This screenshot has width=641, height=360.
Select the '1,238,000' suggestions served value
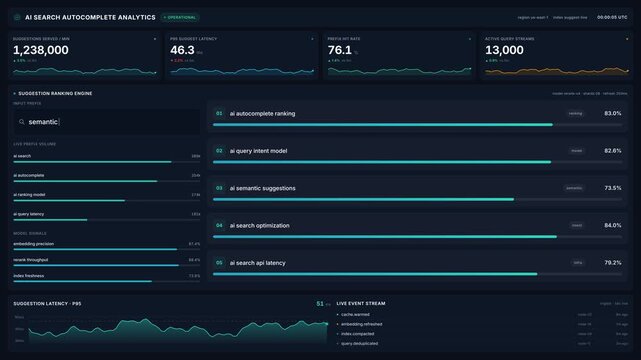[41, 50]
